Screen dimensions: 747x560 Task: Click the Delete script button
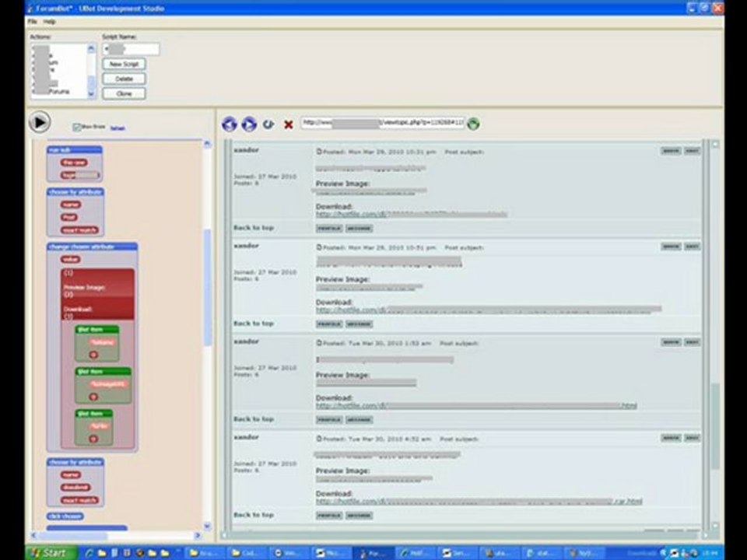[x=124, y=79]
